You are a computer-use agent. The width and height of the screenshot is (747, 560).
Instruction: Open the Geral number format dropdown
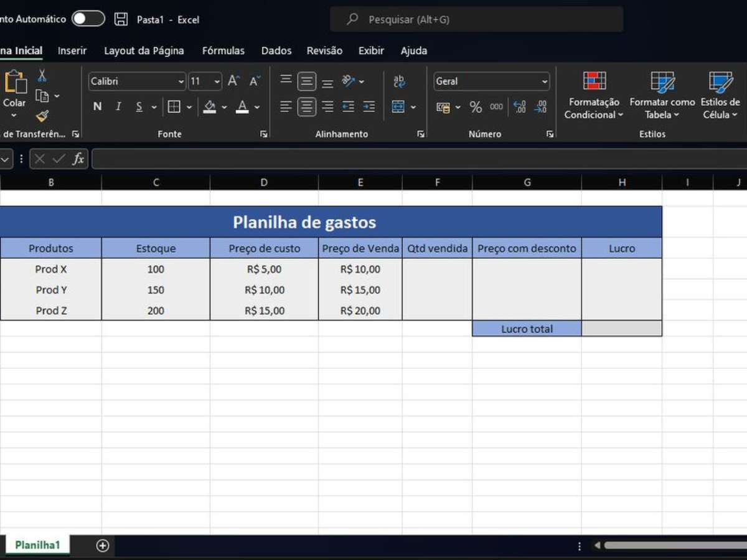tap(491, 81)
